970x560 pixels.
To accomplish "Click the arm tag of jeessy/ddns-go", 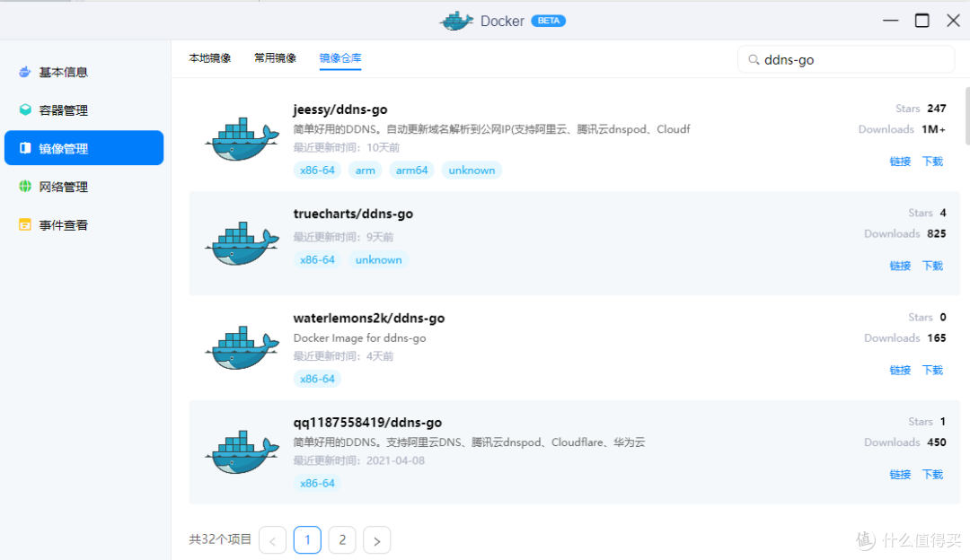I will (x=365, y=170).
